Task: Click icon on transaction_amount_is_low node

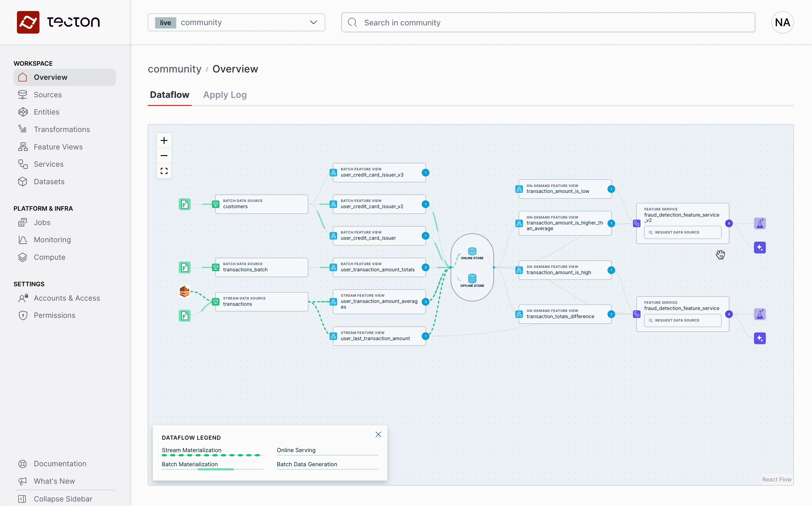Action: (x=519, y=189)
